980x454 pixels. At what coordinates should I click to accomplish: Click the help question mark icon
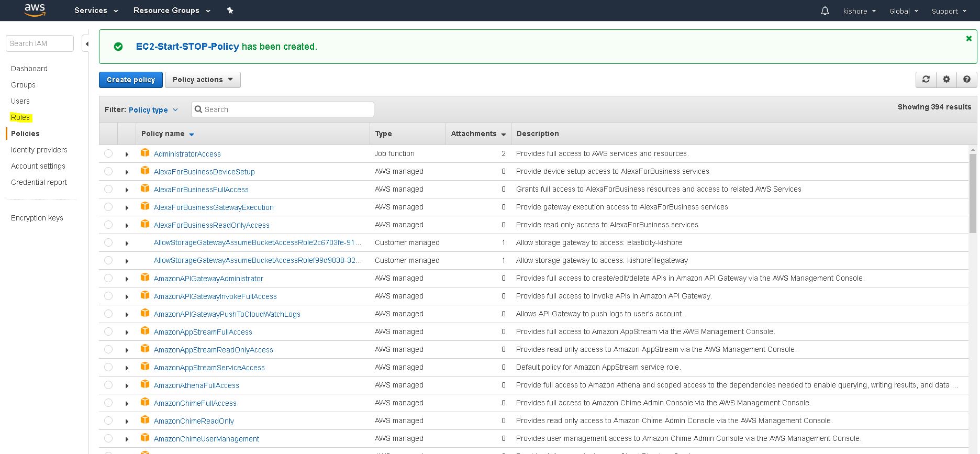click(966, 80)
